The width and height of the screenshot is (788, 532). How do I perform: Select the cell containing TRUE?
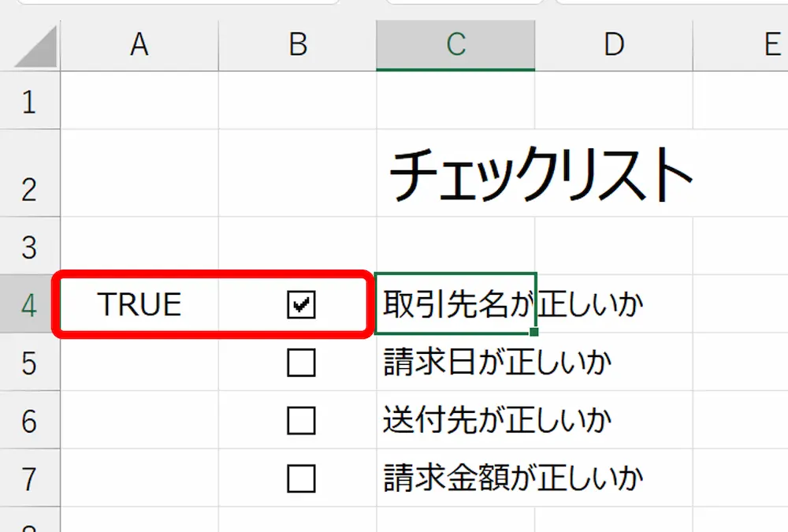click(139, 304)
